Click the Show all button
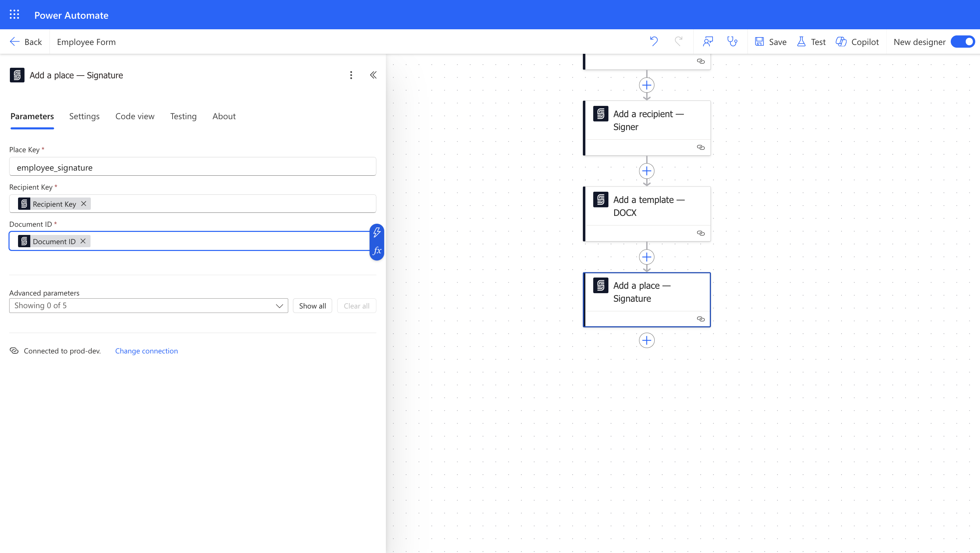Image resolution: width=980 pixels, height=553 pixels. pos(312,306)
